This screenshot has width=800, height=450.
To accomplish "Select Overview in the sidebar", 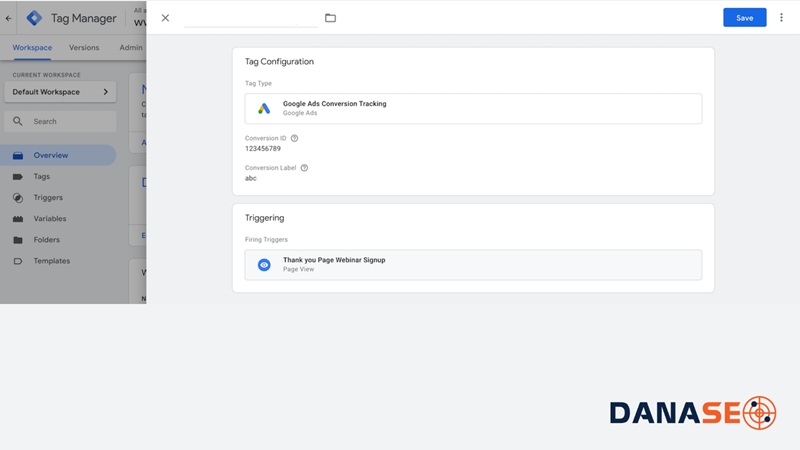I will 58,155.
